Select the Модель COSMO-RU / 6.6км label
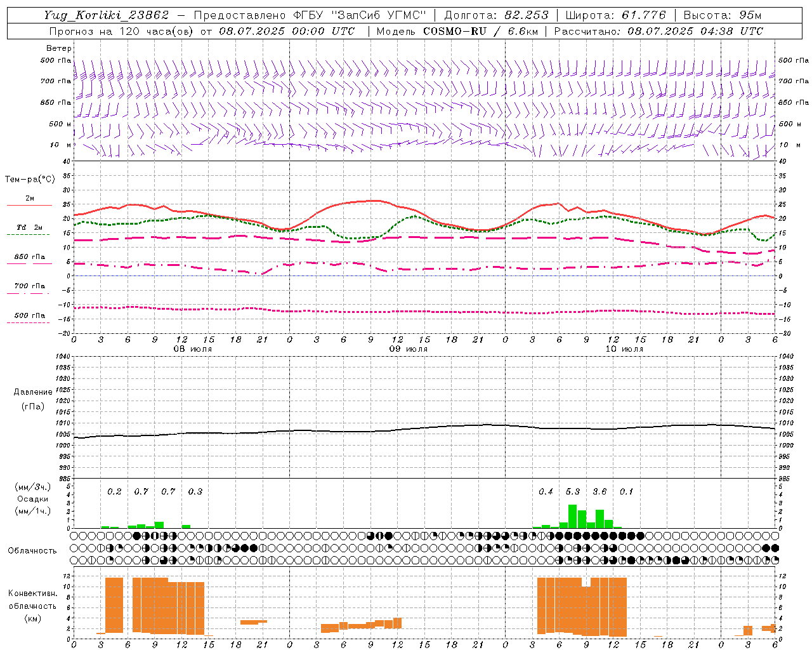The width and height of the screenshot is (812, 650). tap(457, 31)
